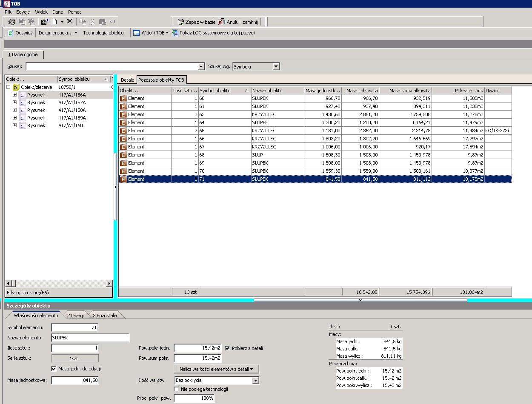Open the Szukaj wg. Symbolu dropdown
Viewport: 532px width, 404px height.
[276, 66]
